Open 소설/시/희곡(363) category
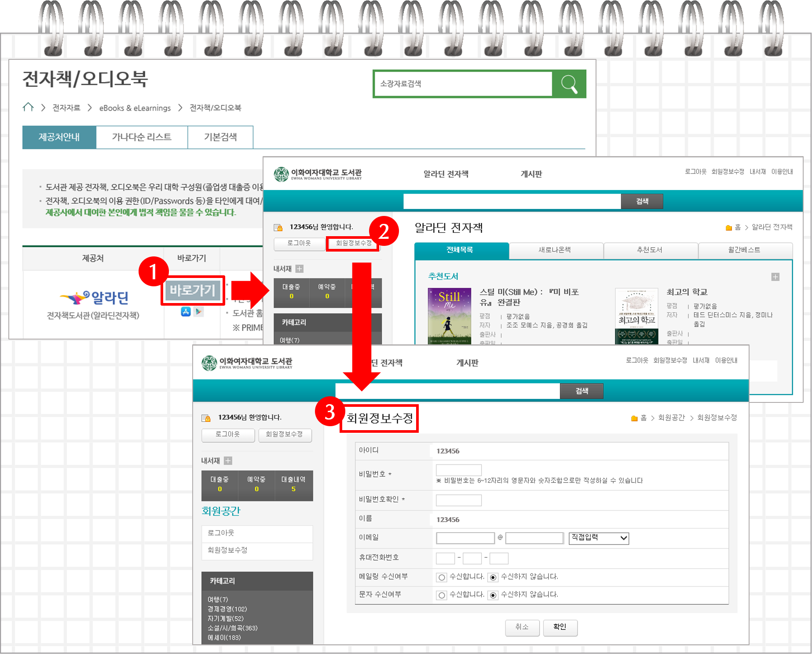The height and width of the screenshot is (654, 812). [x=233, y=628]
